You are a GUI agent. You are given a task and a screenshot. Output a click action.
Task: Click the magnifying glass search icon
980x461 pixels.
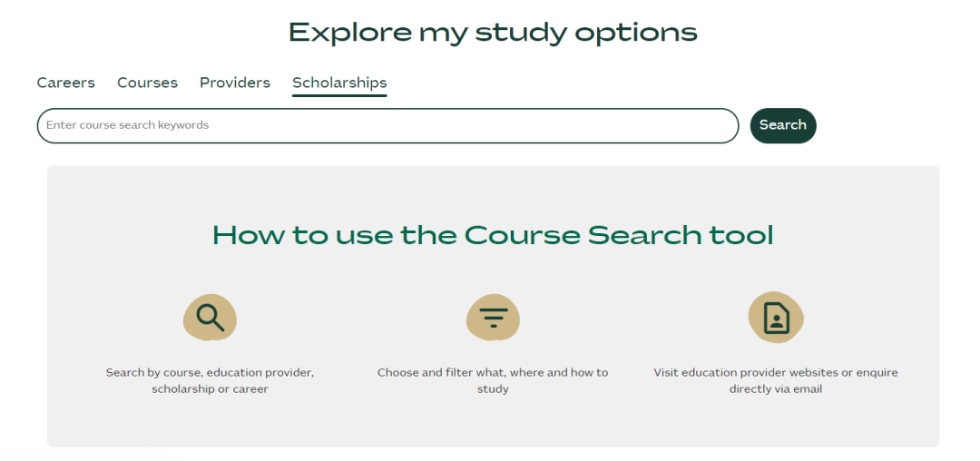pyautogui.click(x=210, y=318)
